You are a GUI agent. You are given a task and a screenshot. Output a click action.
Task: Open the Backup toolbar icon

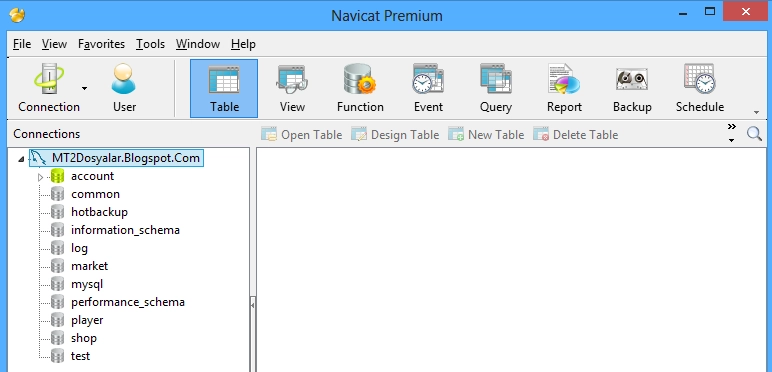tap(632, 89)
